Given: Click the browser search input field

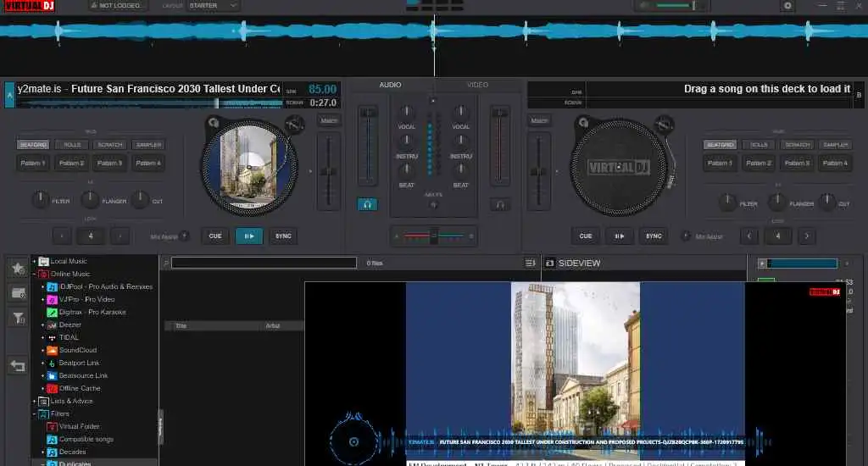Looking at the screenshot, I should (264, 263).
